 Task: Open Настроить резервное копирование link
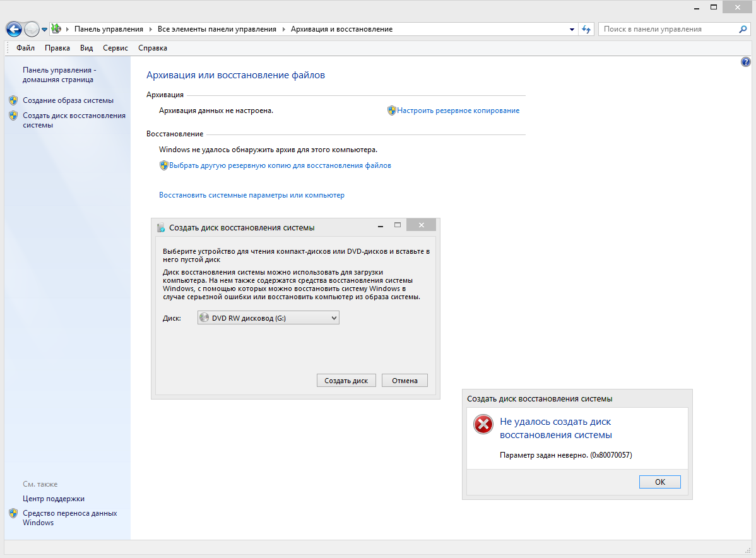pyautogui.click(x=458, y=110)
